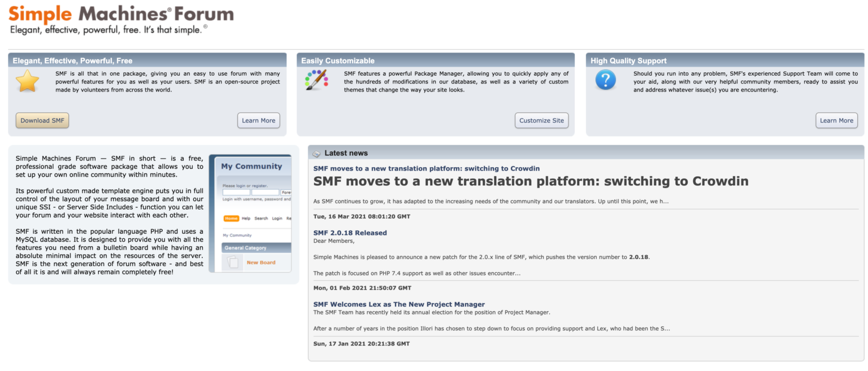868x371 pixels.
Task: Click the Download SMF button
Action: coord(42,120)
